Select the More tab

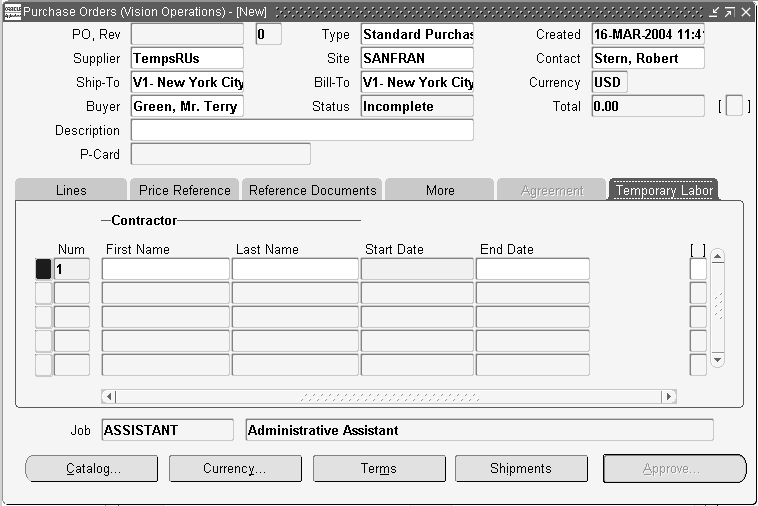tap(440, 190)
